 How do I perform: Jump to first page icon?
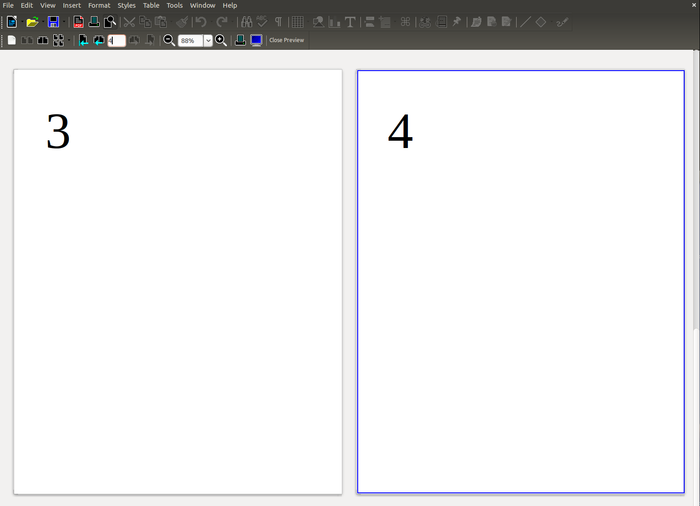pyautogui.click(x=83, y=40)
